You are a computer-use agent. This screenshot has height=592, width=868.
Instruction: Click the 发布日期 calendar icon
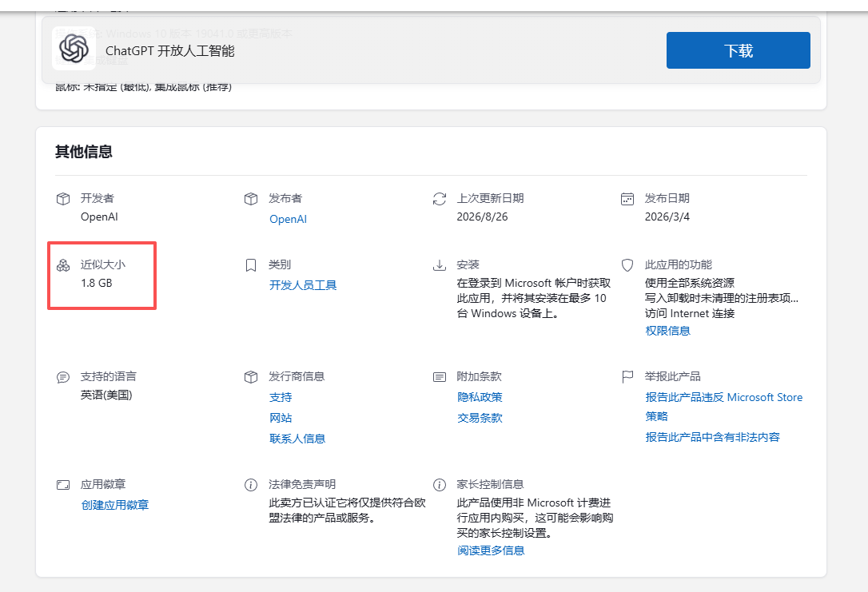tap(627, 199)
